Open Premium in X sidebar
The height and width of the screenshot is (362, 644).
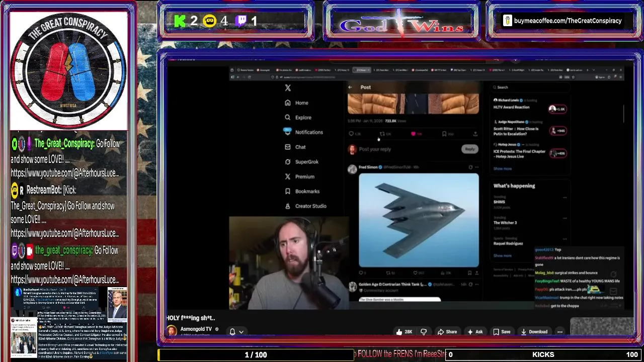pos(299,176)
